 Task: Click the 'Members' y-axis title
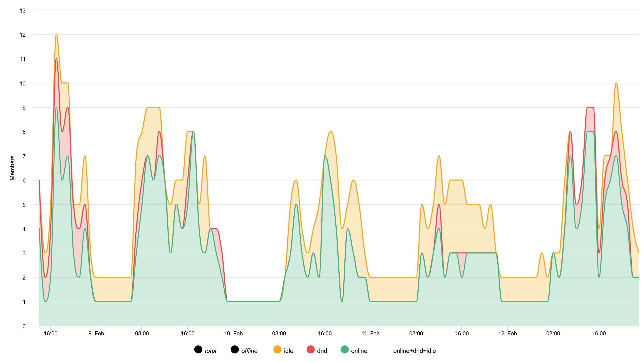click(x=12, y=168)
